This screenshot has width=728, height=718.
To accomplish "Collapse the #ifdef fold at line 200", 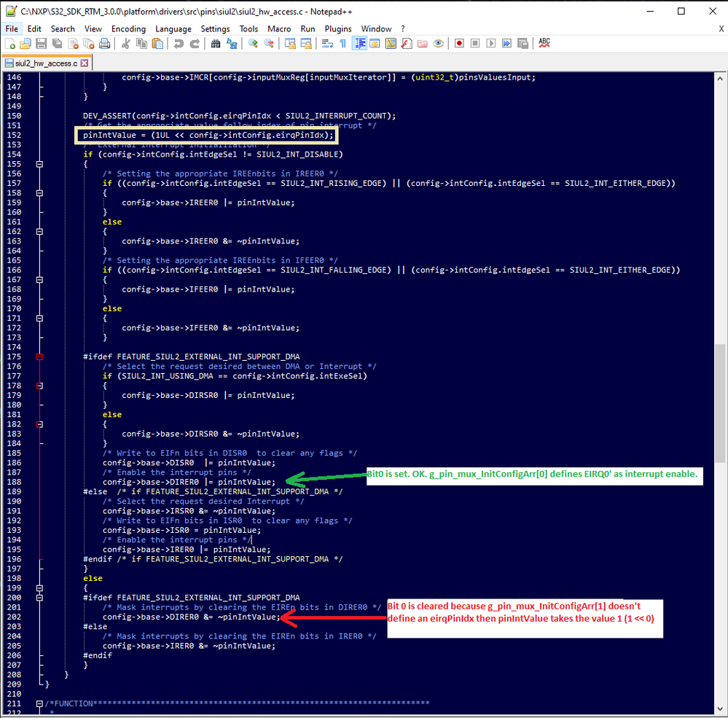I will 40,598.
